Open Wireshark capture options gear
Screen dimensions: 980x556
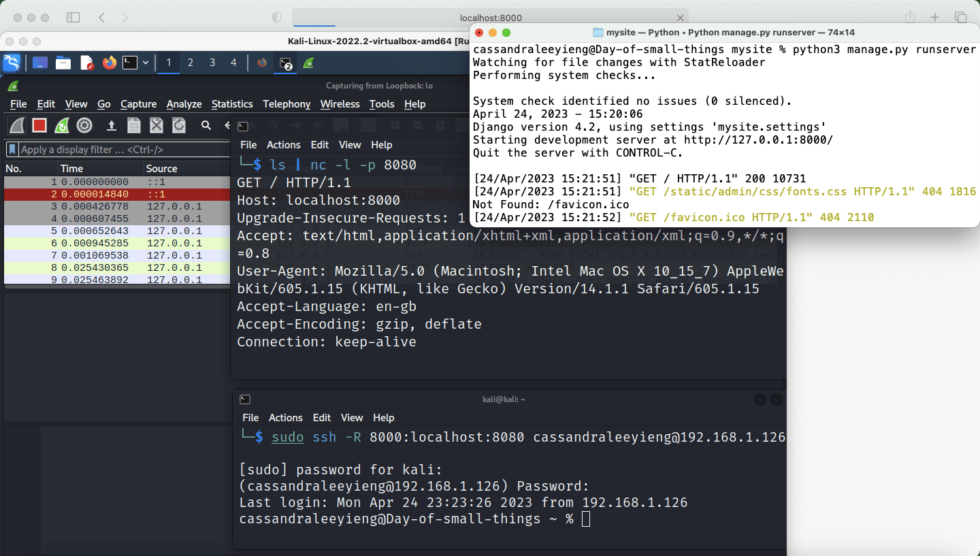(x=84, y=125)
